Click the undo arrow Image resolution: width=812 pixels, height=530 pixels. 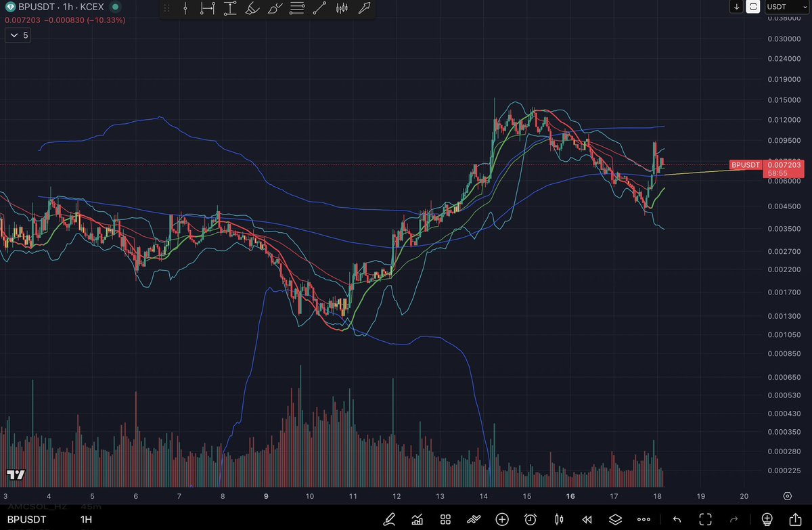click(677, 519)
